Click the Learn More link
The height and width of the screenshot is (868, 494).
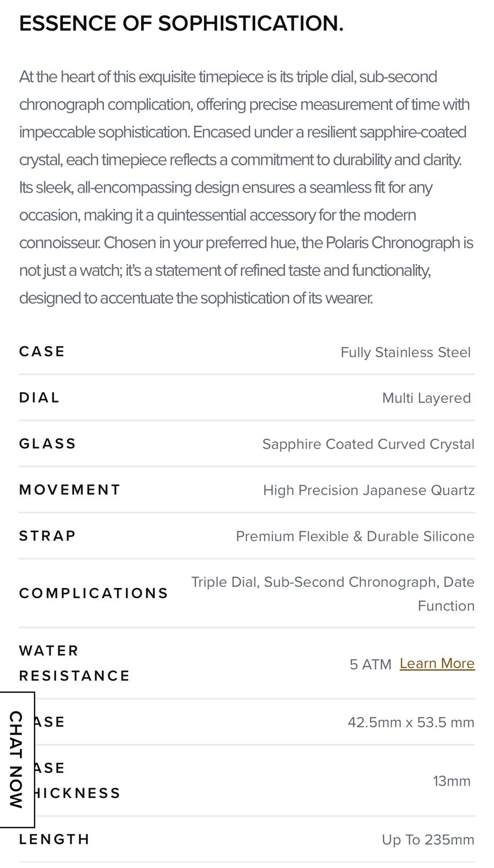(x=437, y=664)
